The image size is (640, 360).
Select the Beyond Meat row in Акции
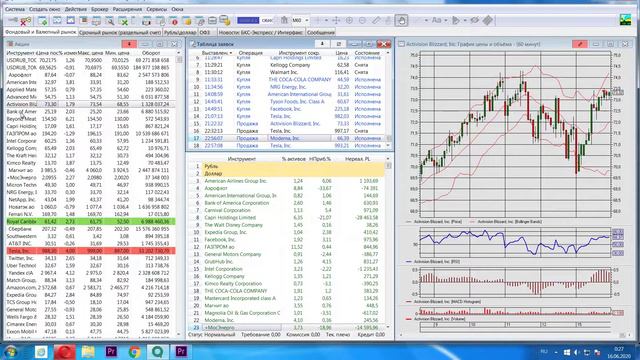click(91, 119)
